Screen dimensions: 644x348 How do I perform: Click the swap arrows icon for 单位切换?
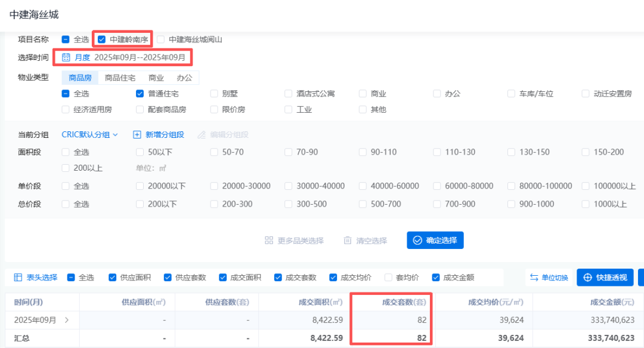click(534, 278)
